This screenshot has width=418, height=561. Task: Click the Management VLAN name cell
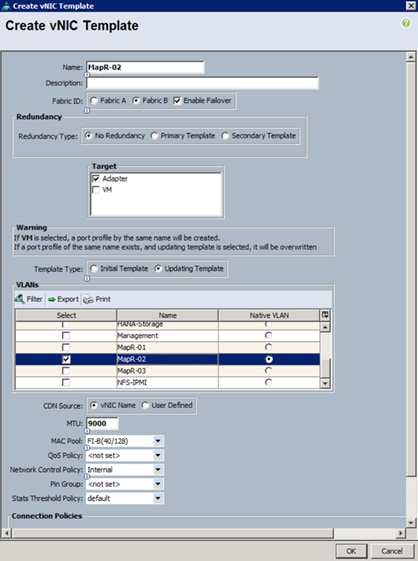click(x=167, y=336)
